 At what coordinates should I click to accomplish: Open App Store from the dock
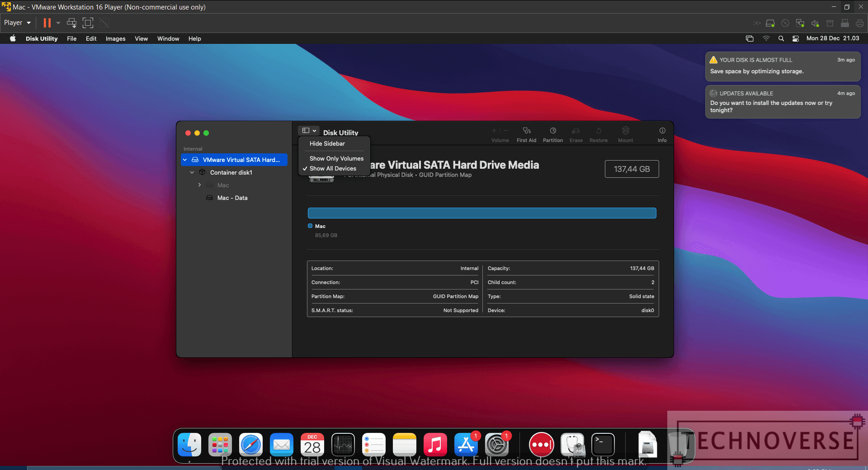[466, 445]
